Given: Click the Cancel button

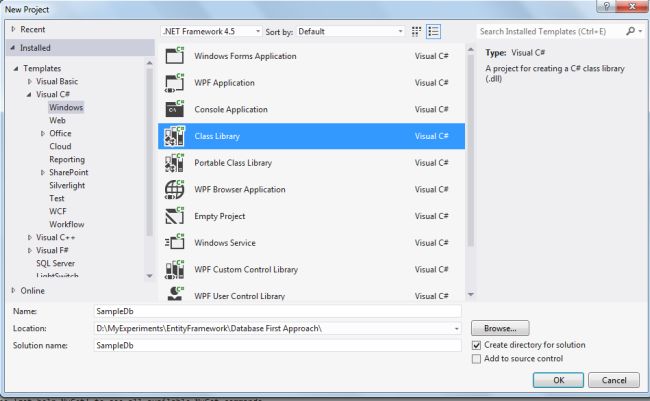Looking at the screenshot, I should pyautogui.click(x=614, y=380).
